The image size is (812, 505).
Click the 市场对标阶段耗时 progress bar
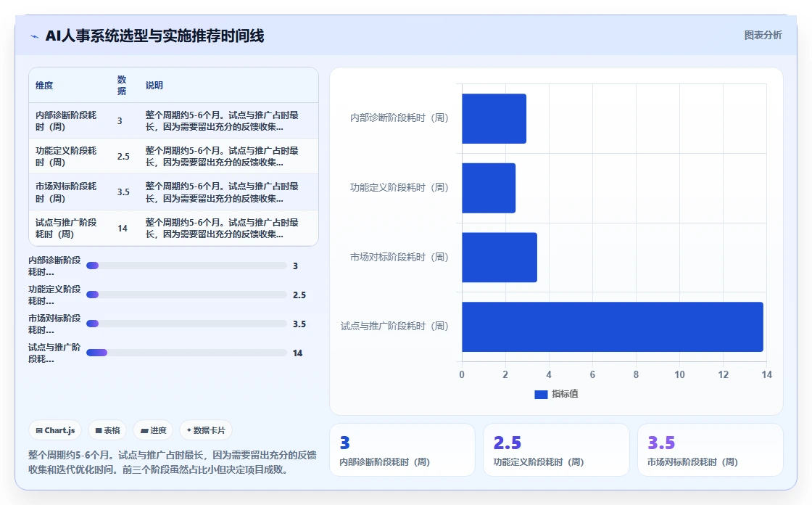(x=186, y=324)
